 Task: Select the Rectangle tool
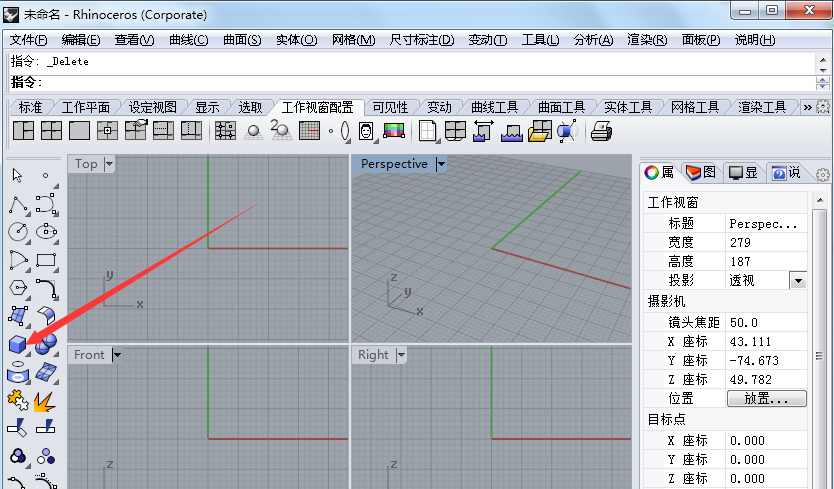coord(46,260)
